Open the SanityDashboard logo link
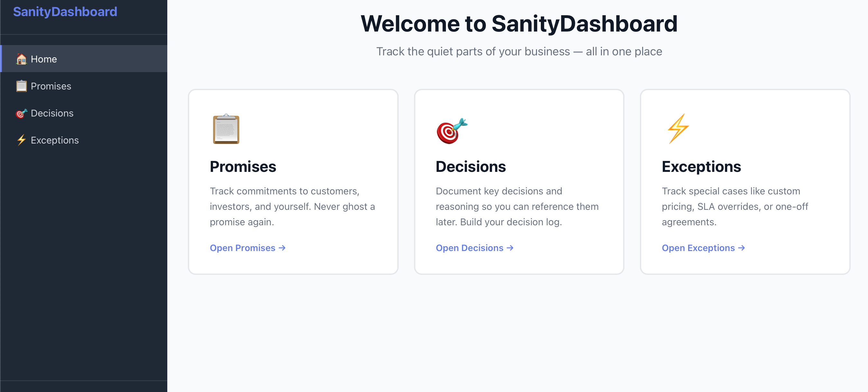The height and width of the screenshot is (392, 868). [x=65, y=12]
